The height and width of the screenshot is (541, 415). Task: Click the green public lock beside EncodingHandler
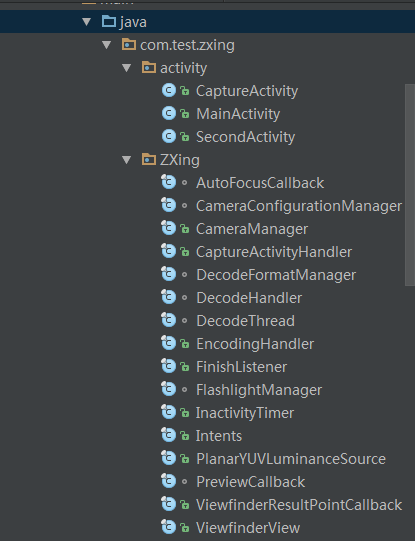click(185, 344)
